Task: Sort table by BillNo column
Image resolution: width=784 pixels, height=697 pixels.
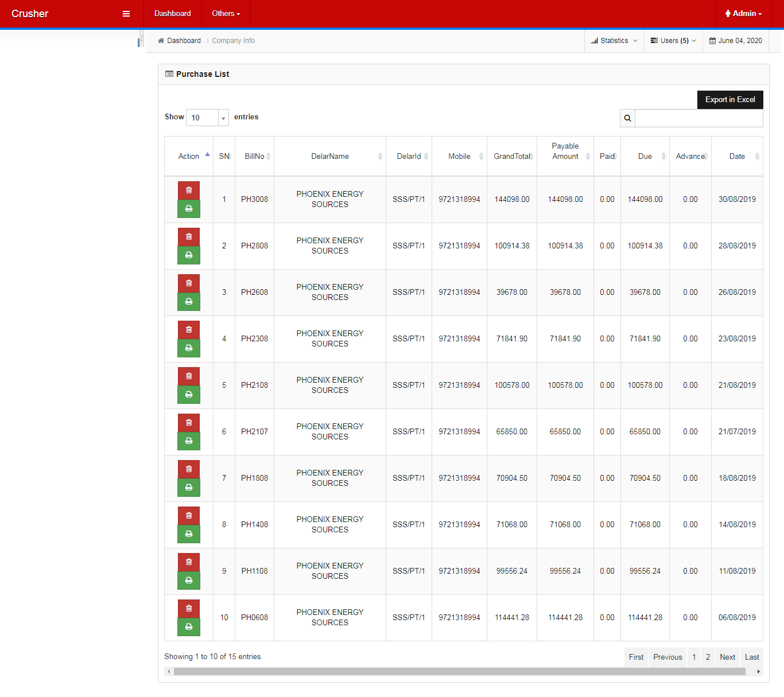Action: pos(254,156)
